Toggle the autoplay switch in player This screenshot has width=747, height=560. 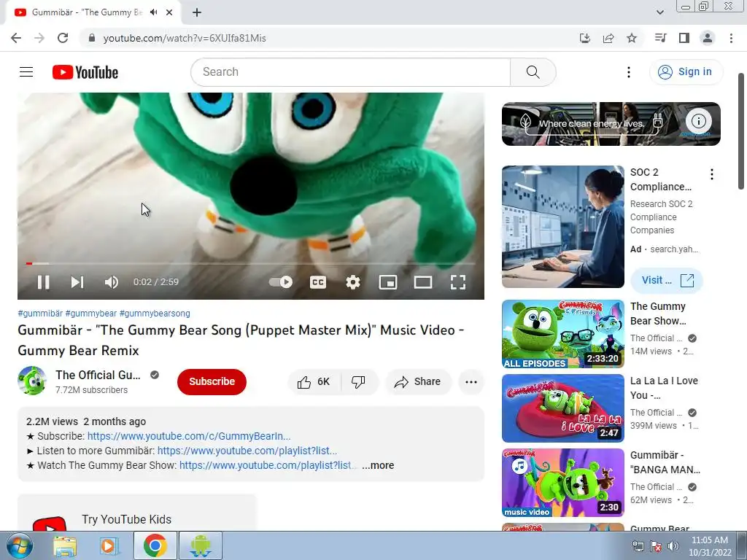point(281,282)
